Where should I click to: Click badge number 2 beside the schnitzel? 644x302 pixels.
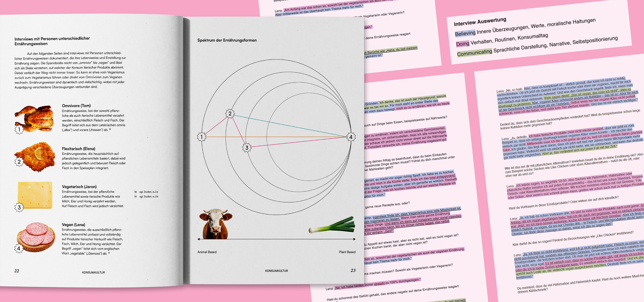(19, 162)
